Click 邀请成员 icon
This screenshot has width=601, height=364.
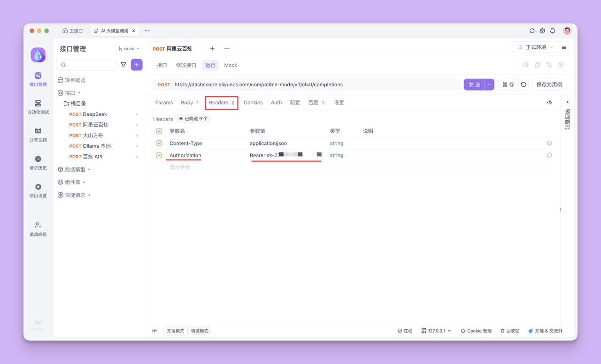[38, 225]
